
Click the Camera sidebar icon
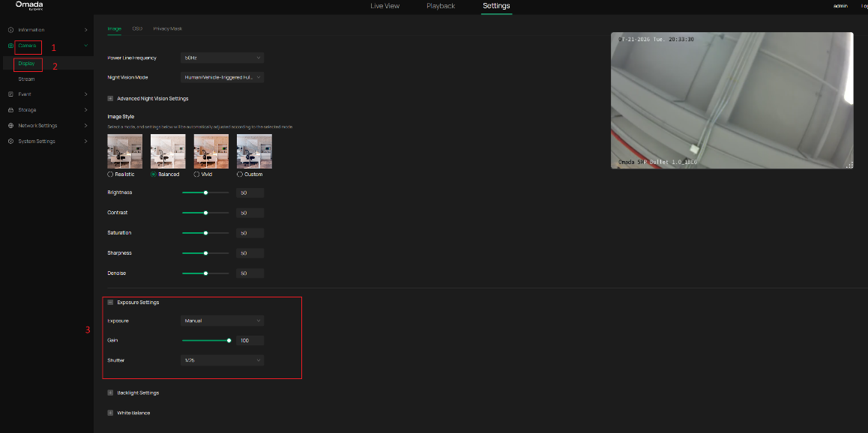point(11,46)
